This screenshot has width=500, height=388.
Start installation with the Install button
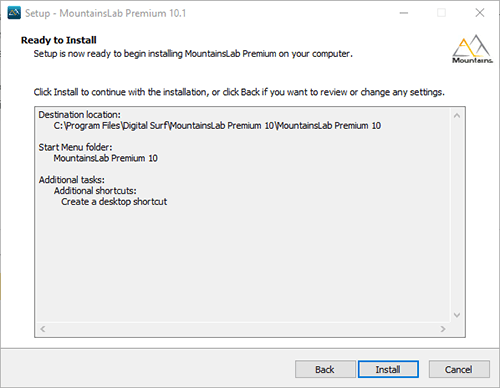point(388,369)
